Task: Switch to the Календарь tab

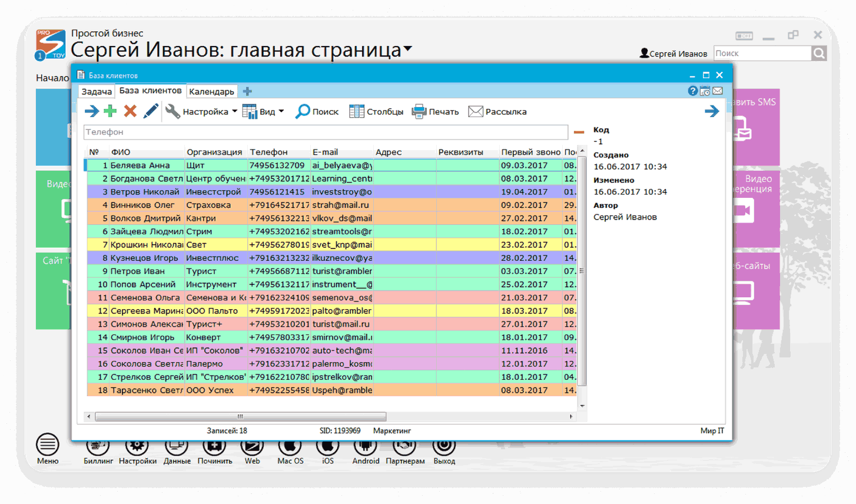Action: tap(212, 91)
